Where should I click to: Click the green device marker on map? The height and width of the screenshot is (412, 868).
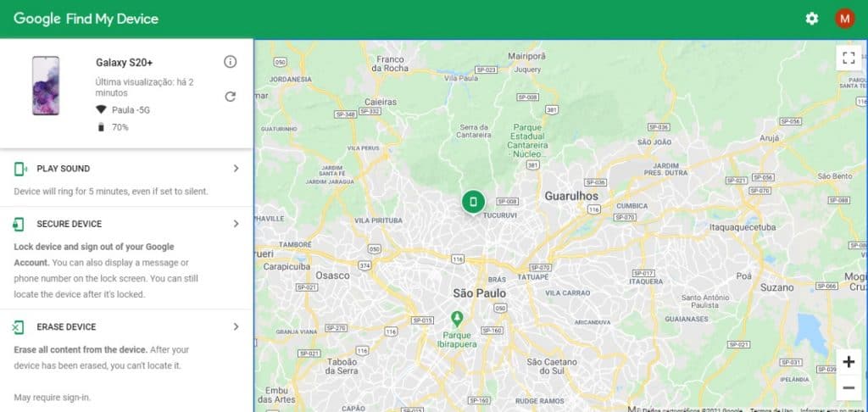(x=473, y=202)
